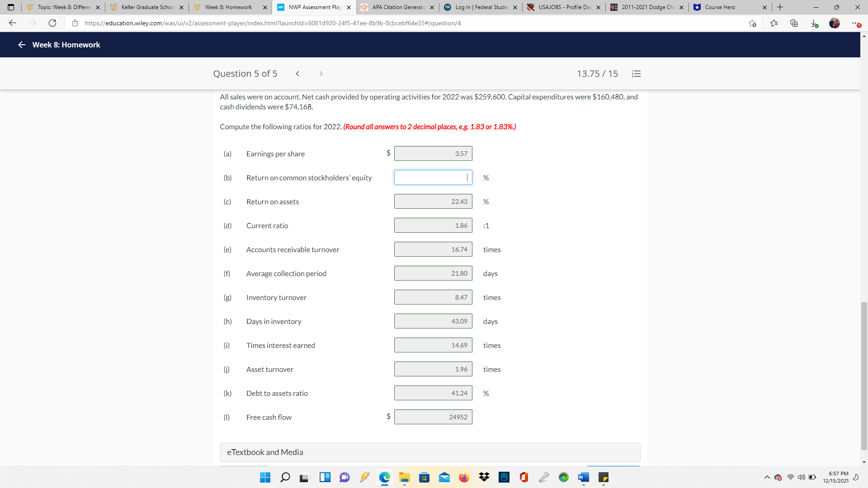
Task: Click the browser Collections icon
Action: 794,23
